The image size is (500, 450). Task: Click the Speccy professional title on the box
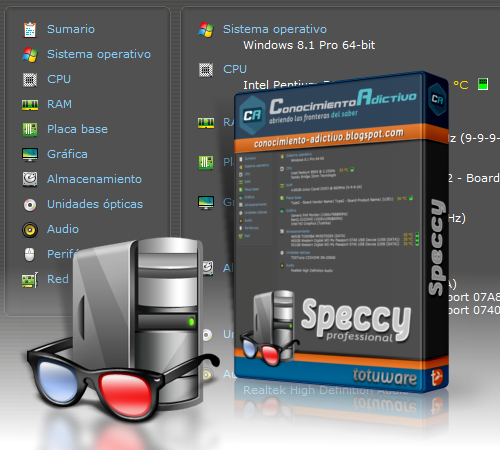click(x=356, y=320)
